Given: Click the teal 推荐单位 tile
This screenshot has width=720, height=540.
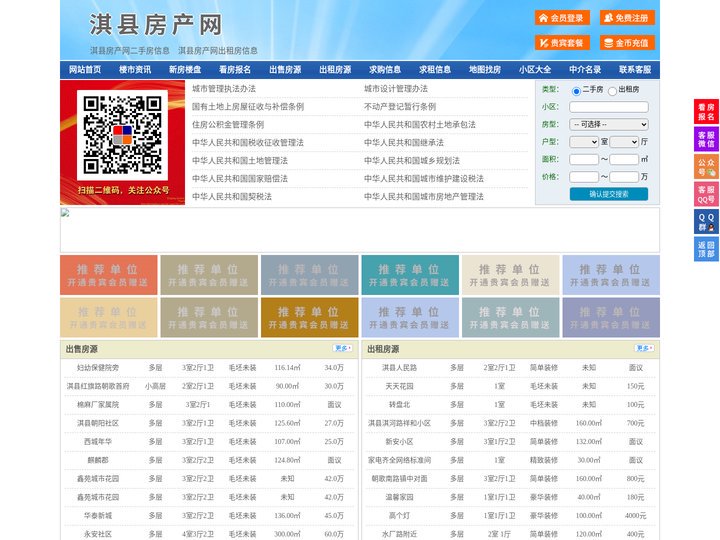Looking at the screenshot, I should click(x=410, y=275).
